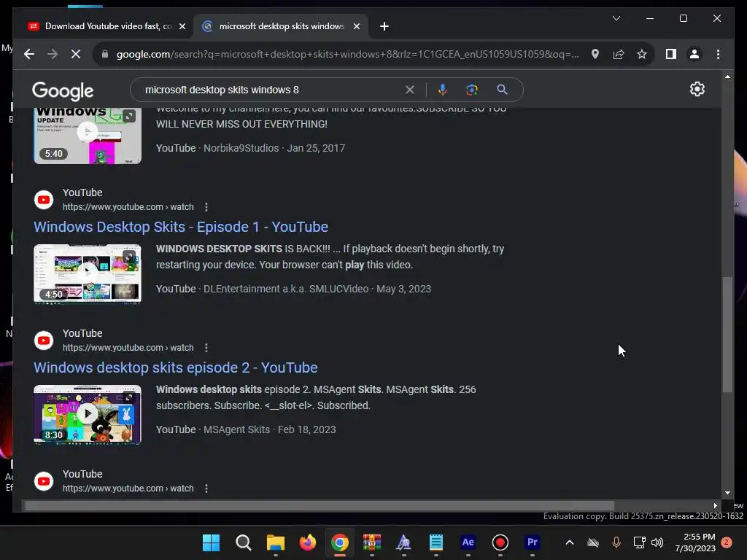Click the Chrome address bar URL
This screenshot has width=747, height=560.
pos(348,54)
